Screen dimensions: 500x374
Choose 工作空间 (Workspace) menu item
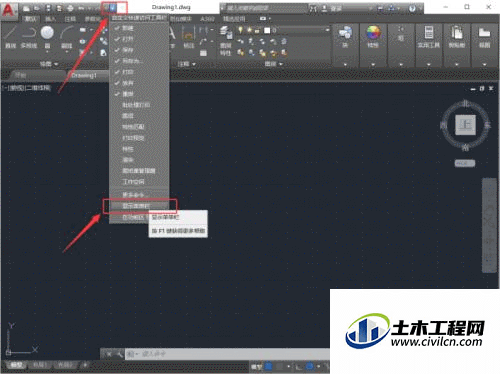pos(139,182)
